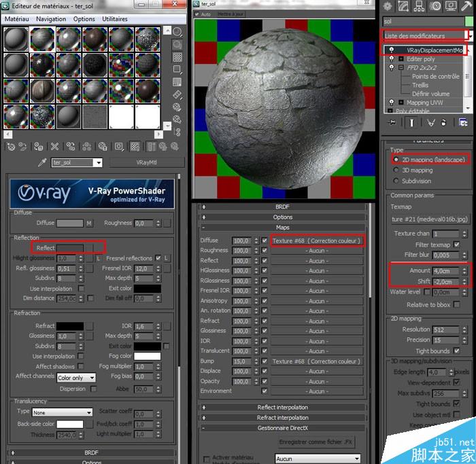
Task: Enable the Relative to bbox checkbox
Action: pos(456,304)
